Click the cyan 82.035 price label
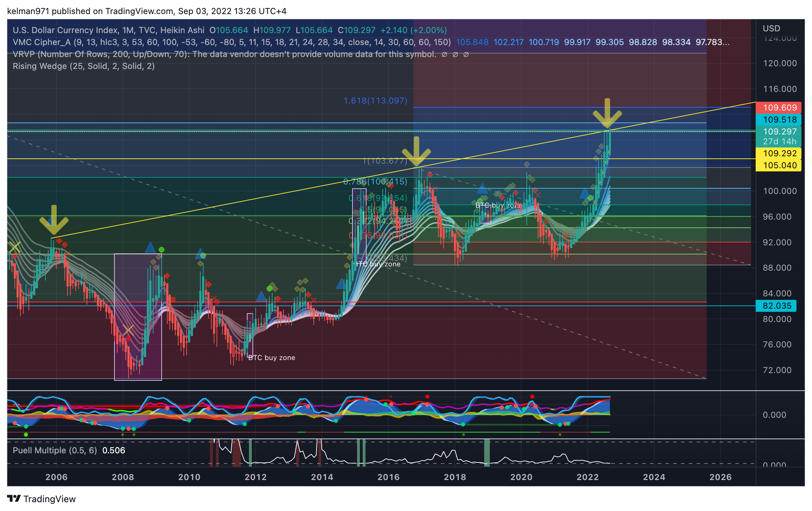Viewport: 812px width, 511px height. tap(776, 306)
